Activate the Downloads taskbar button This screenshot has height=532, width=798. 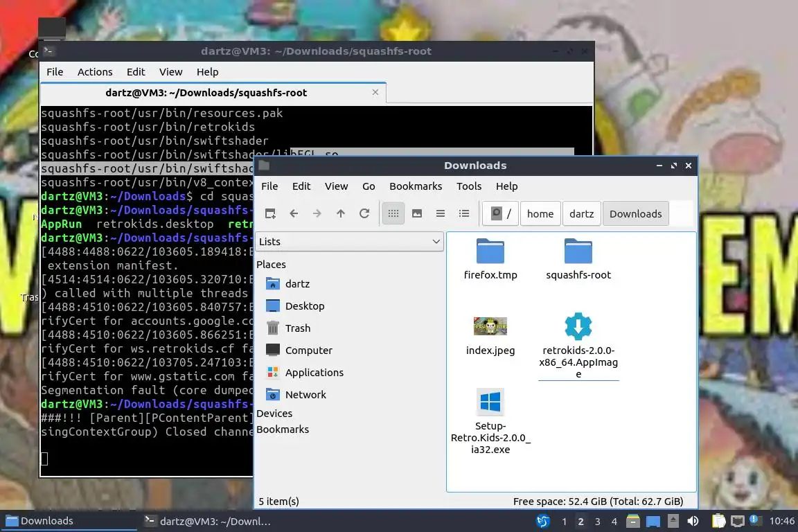pyautogui.click(x=69, y=522)
